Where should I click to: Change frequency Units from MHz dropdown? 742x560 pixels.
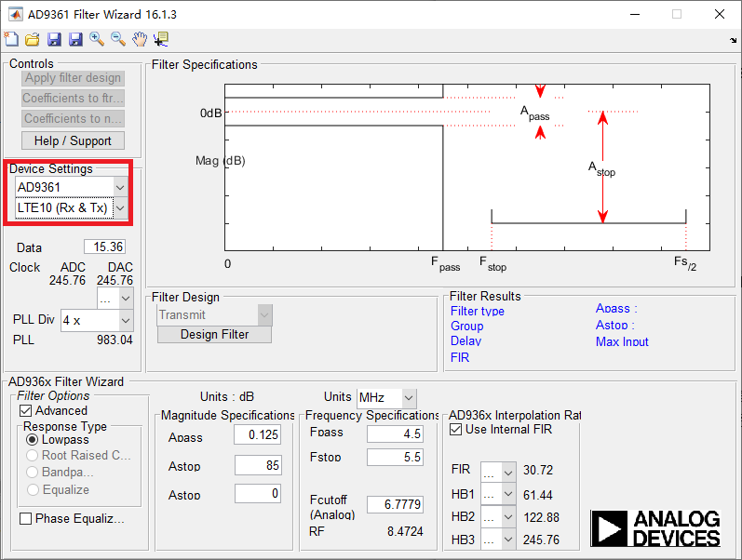[409, 397]
